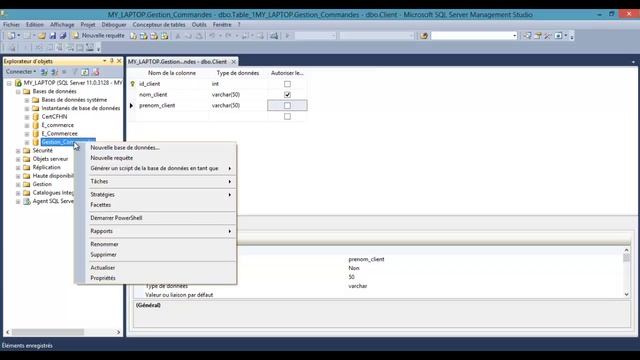
Task: Click the Save All icon
Action: click(x=63, y=36)
